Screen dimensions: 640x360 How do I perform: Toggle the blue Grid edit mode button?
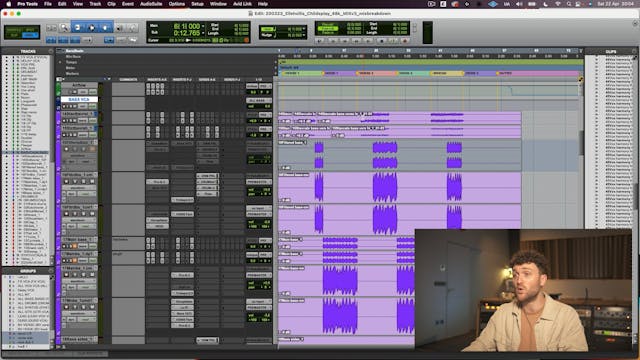pyautogui.click(x=30, y=35)
